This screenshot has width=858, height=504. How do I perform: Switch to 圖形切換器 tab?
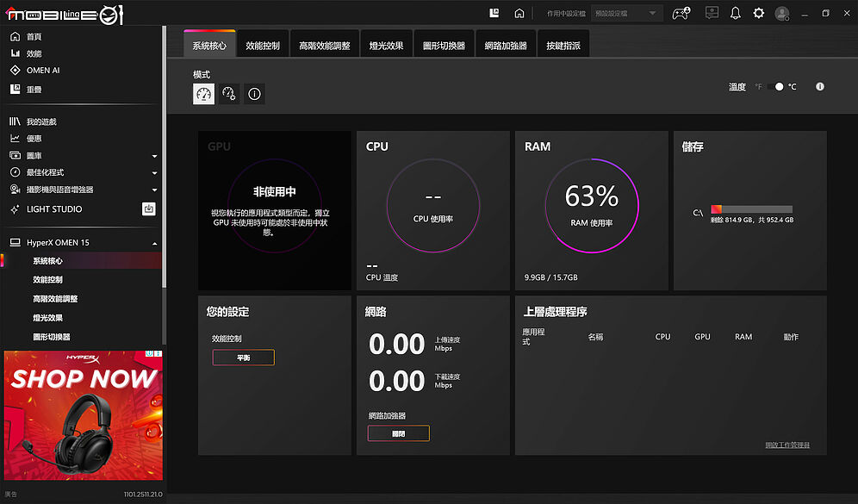[x=444, y=46]
